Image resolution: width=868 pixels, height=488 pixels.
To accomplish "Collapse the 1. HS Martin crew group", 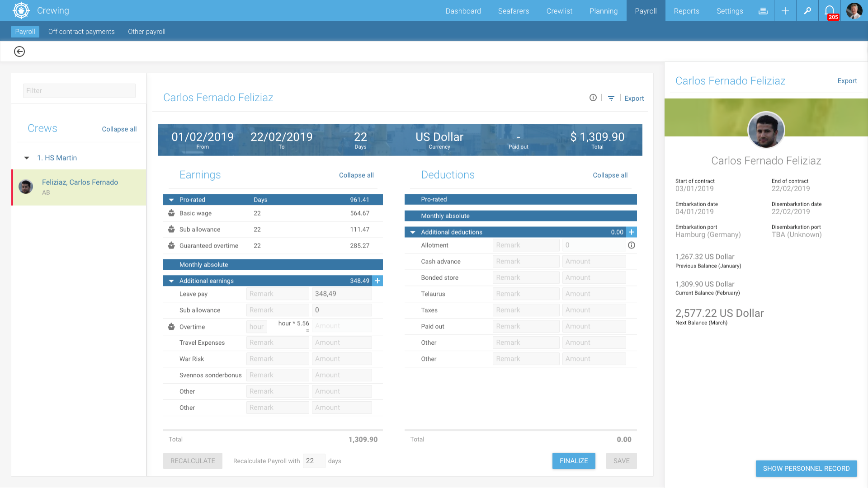I will coord(27,158).
